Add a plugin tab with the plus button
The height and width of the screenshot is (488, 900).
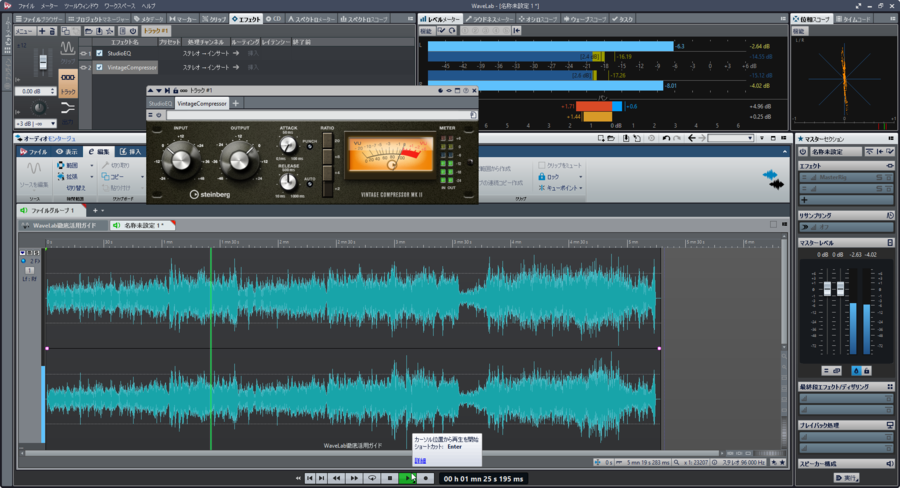click(235, 103)
